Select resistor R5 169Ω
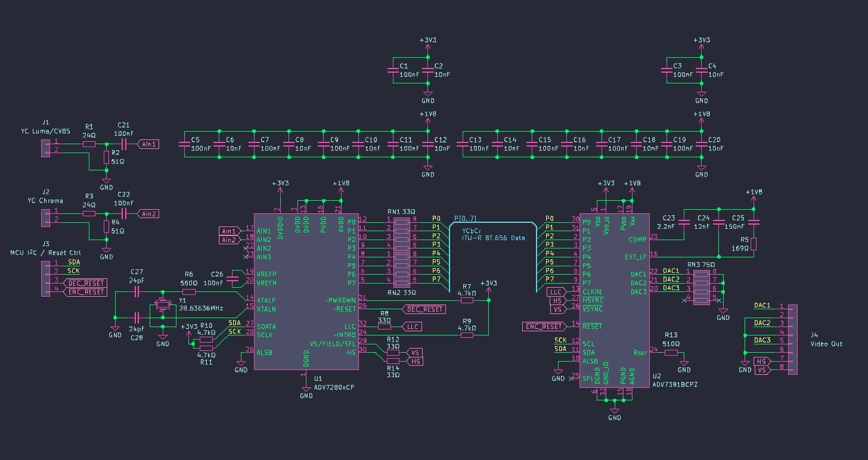 (754, 244)
